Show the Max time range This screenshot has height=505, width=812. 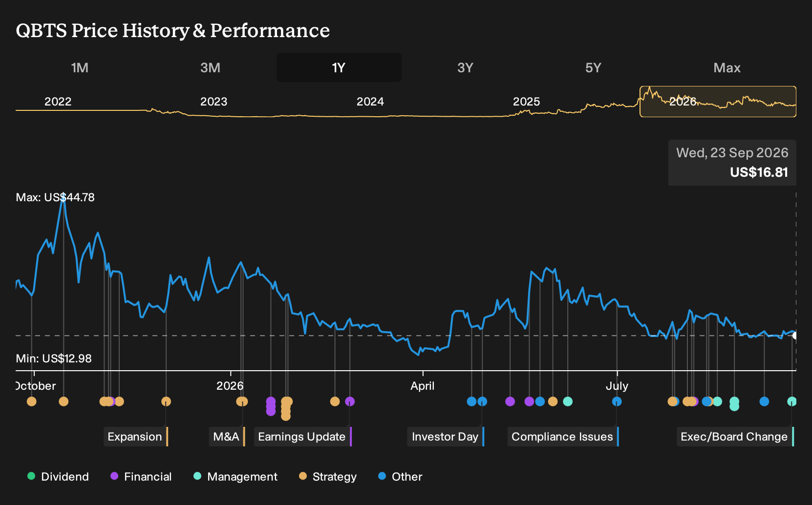click(x=727, y=67)
